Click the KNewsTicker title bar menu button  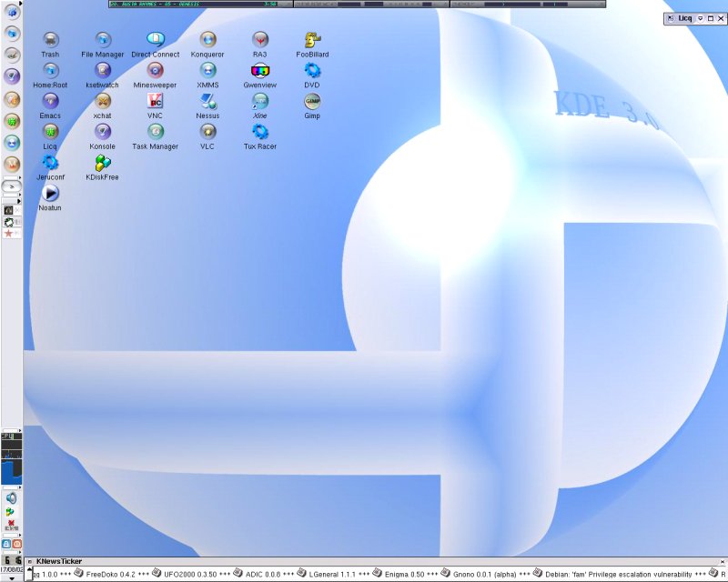[x=30, y=561]
